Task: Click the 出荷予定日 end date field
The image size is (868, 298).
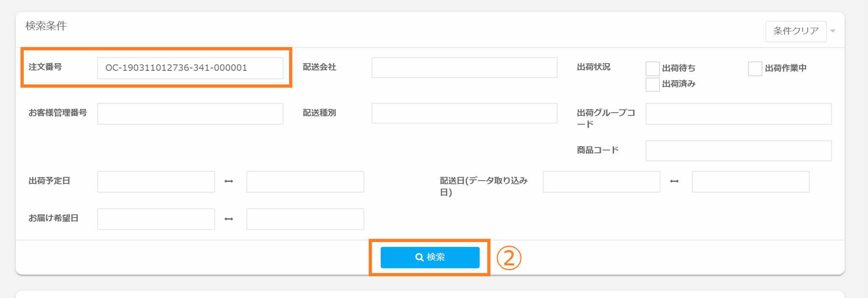Action: 305,181
